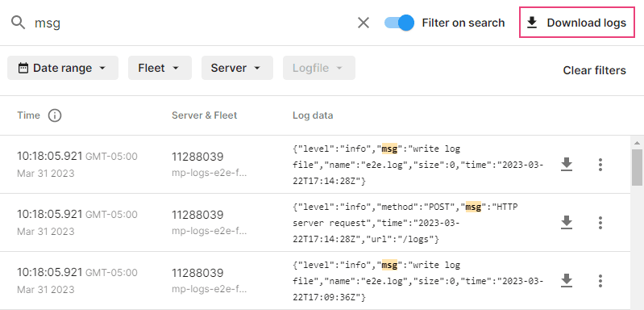Click the scrollbar up arrow

pyautogui.click(x=637, y=143)
